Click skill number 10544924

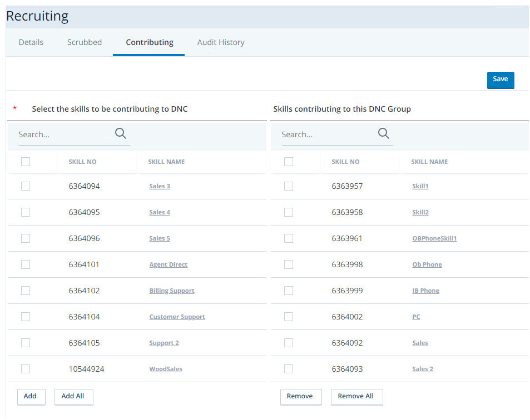click(x=86, y=369)
